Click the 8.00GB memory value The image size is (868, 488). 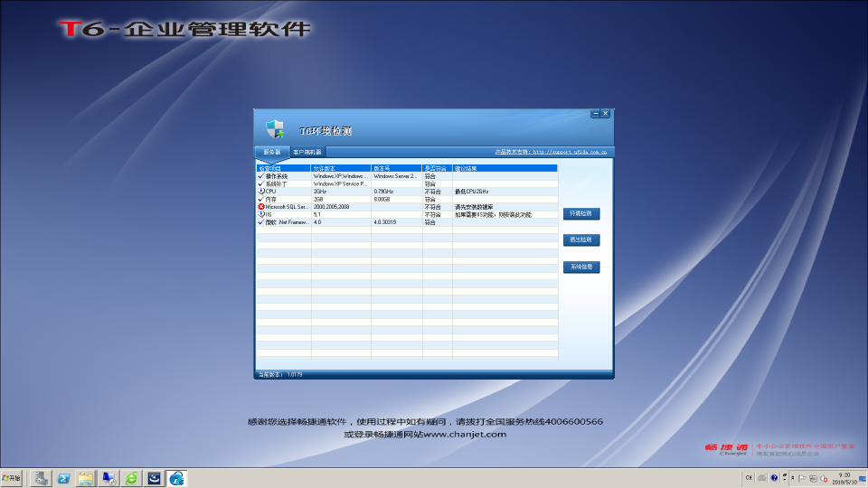coord(382,199)
